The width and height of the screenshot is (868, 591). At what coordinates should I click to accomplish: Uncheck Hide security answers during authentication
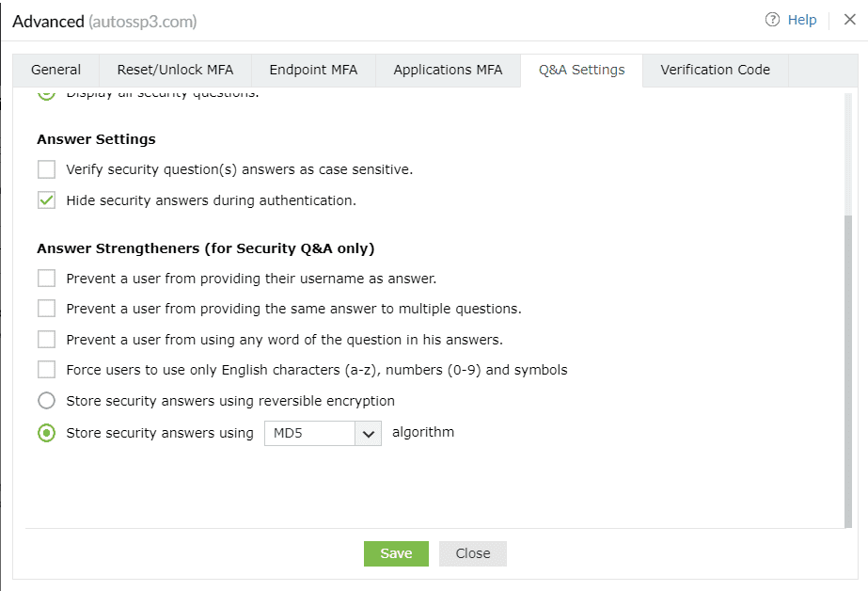coord(47,200)
